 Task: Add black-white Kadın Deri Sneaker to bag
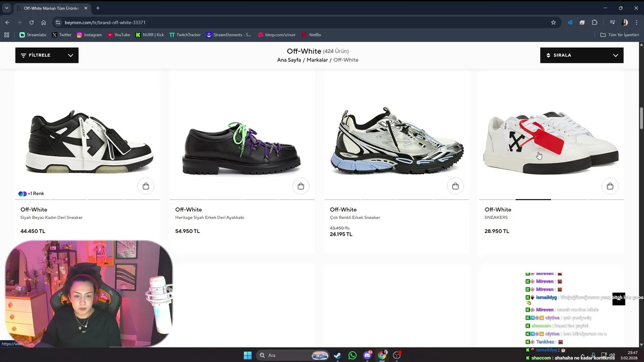click(x=146, y=187)
